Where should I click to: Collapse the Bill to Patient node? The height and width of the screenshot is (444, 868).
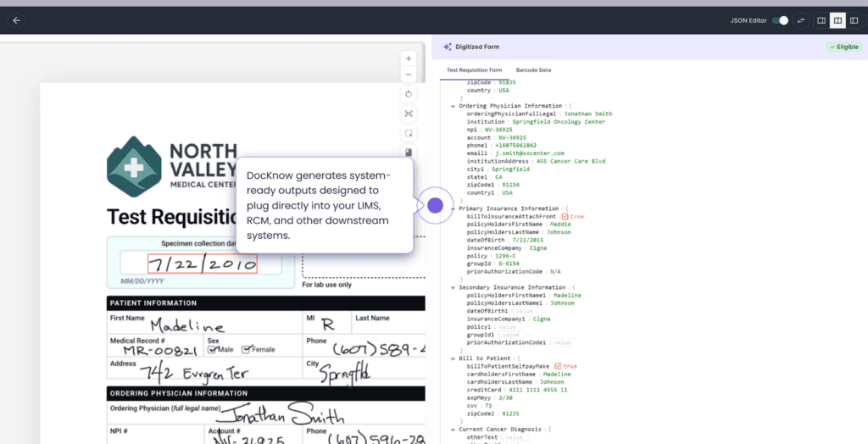coord(453,358)
